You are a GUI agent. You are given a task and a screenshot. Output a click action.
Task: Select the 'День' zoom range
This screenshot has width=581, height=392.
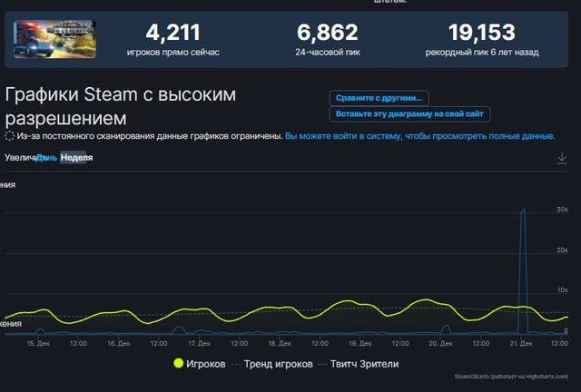point(47,158)
